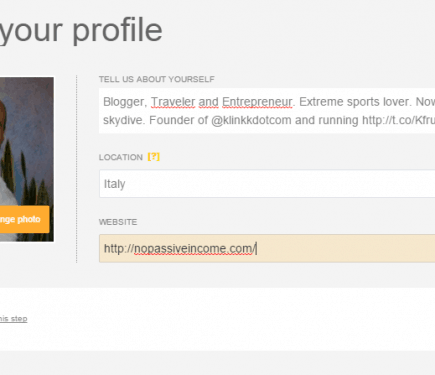435x375 pixels.
Task: Click the 'your profile' page heading
Action: [81, 30]
